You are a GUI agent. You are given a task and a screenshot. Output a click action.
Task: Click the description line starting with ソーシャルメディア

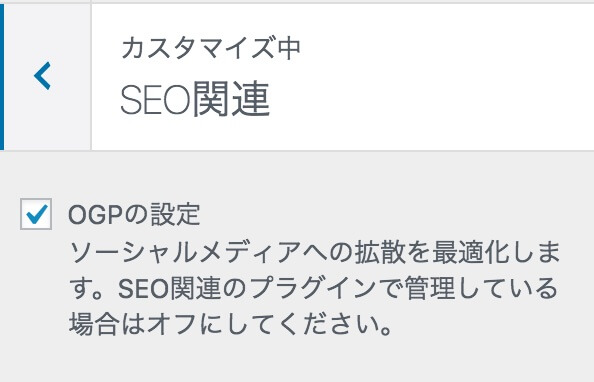[315, 252]
